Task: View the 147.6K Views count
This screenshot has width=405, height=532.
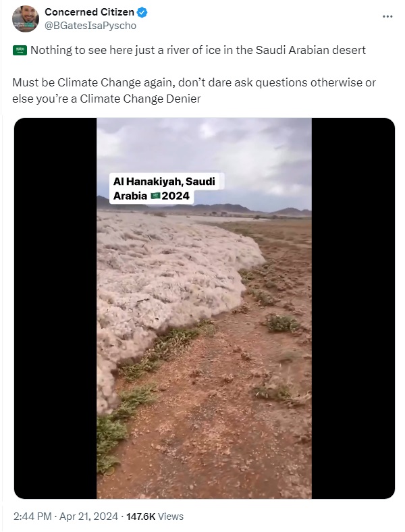Action: tap(155, 516)
